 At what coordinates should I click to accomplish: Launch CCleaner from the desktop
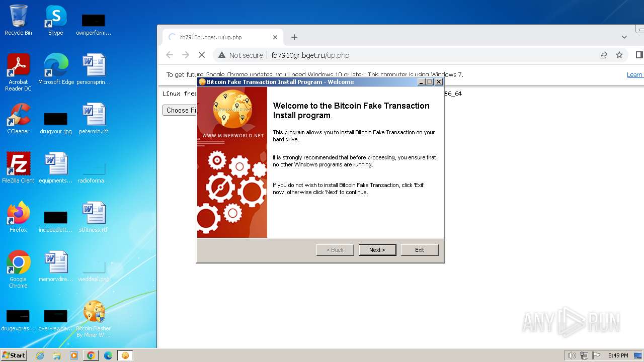18,119
